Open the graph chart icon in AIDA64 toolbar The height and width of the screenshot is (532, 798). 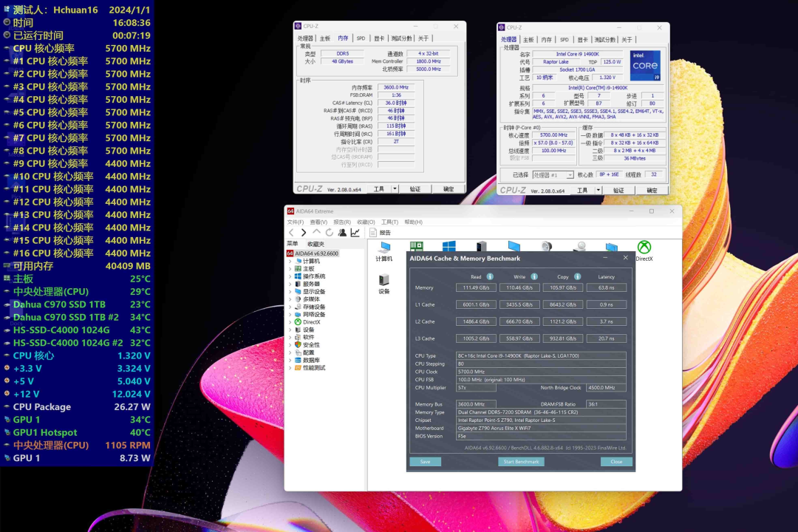pos(355,233)
